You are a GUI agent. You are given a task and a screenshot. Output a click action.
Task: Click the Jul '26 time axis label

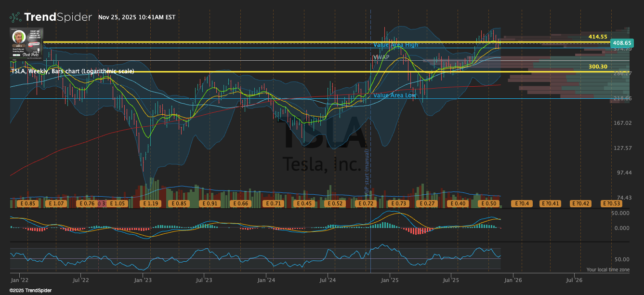coord(574,280)
